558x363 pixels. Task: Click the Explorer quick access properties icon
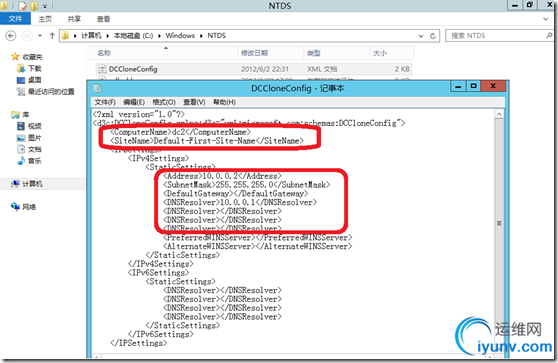(x=22, y=5)
